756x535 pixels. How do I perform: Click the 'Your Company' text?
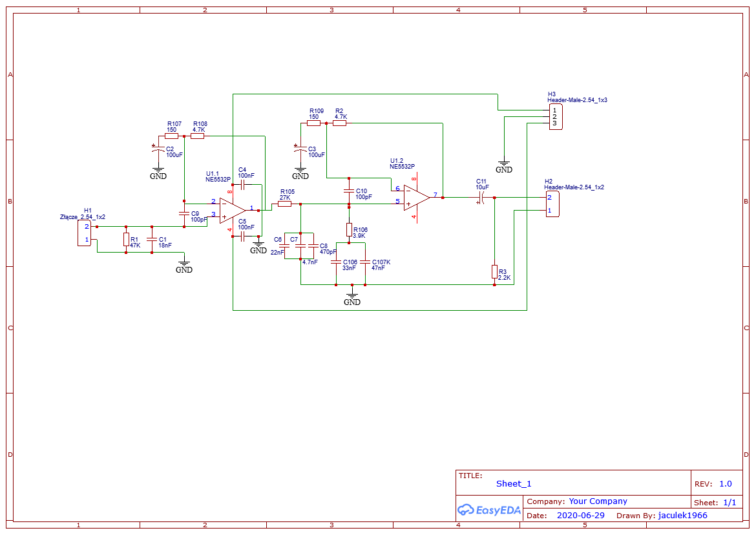(x=598, y=501)
